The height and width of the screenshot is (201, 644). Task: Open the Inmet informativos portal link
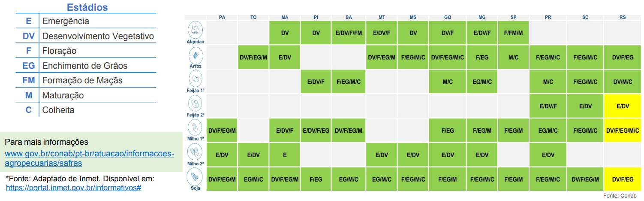pos(73,188)
